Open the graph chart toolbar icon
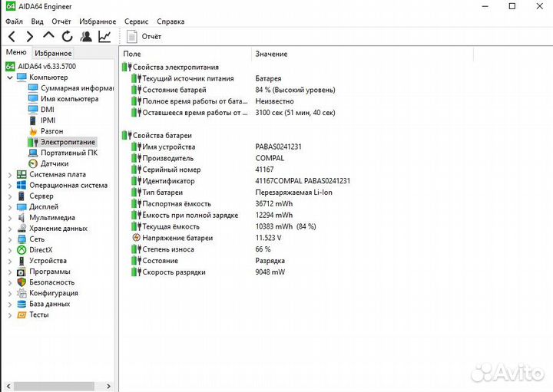This screenshot has height=392, width=553. (x=104, y=36)
